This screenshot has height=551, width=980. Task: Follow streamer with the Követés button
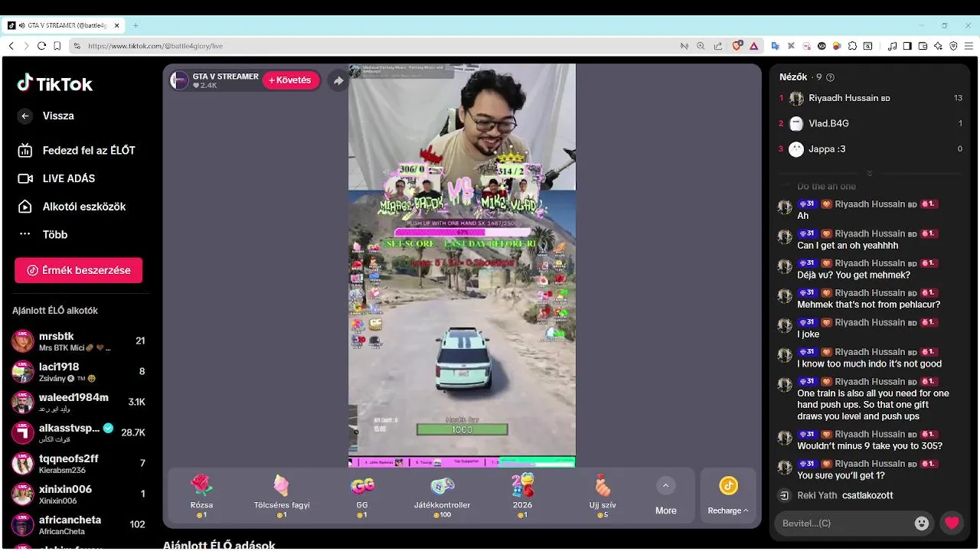click(x=291, y=80)
